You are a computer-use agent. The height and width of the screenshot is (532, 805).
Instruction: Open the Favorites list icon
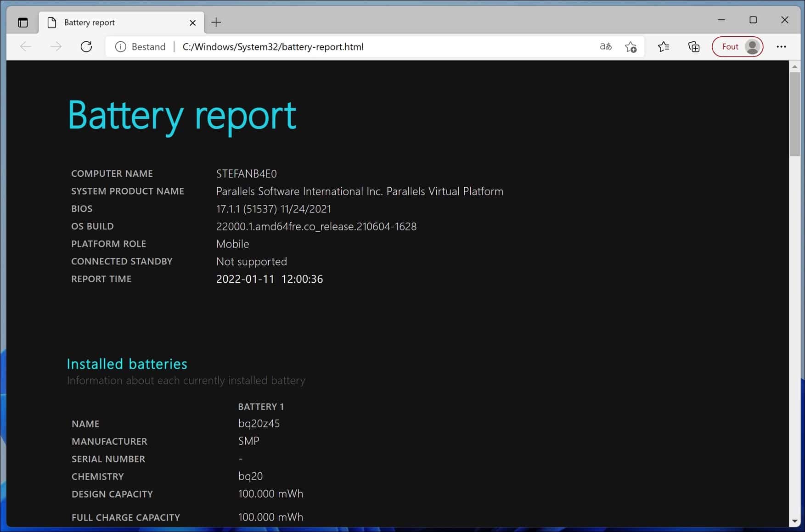click(x=663, y=46)
